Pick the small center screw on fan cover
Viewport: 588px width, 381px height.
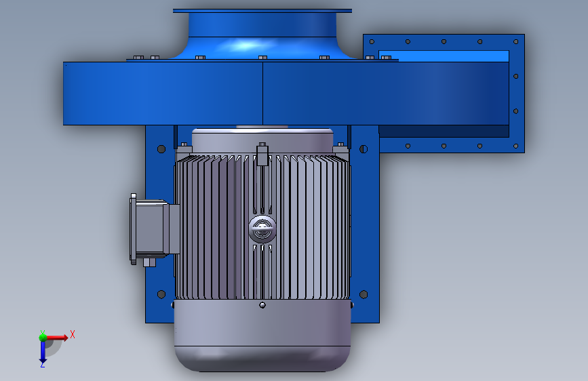(x=262, y=305)
